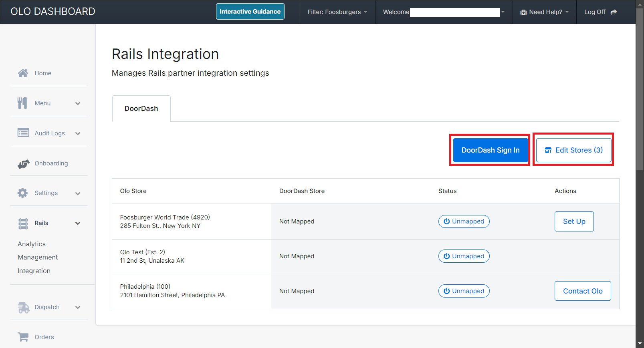Click the Dispatch truck icon
Image resolution: width=644 pixels, height=348 pixels.
(24, 307)
